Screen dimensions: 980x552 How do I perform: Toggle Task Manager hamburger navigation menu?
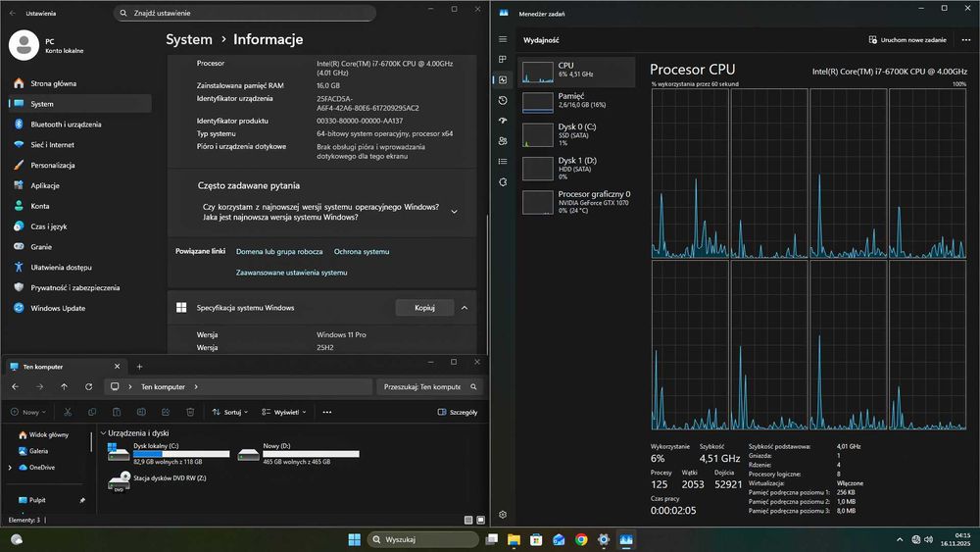click(x=503, y=39)
